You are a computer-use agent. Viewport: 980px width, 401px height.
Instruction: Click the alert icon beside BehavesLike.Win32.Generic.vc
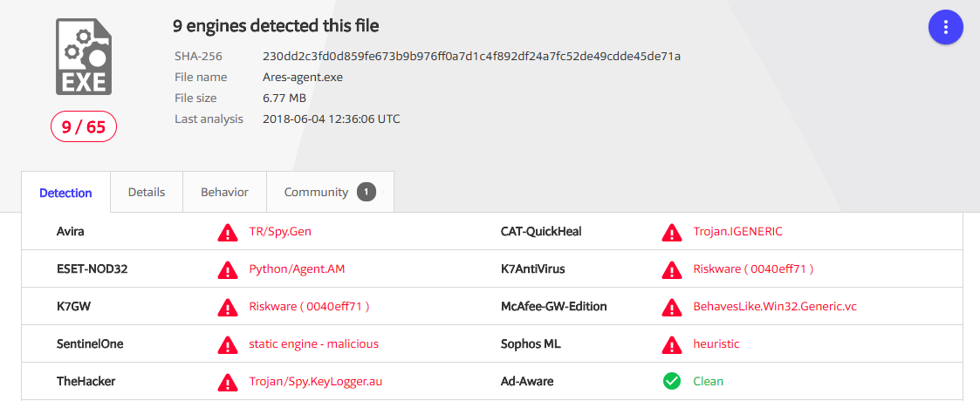click(671, 307)
